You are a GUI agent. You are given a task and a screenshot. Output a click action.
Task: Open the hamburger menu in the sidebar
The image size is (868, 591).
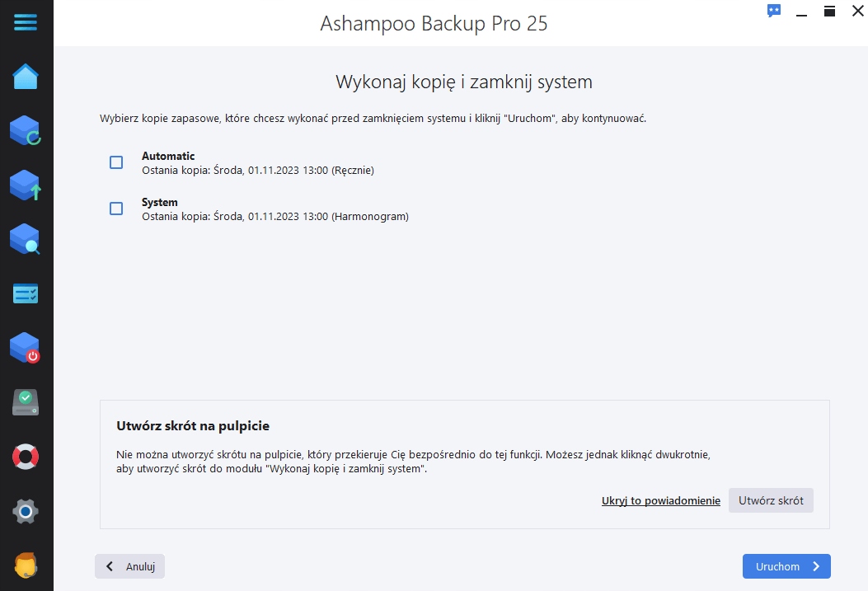coord(26,22)
